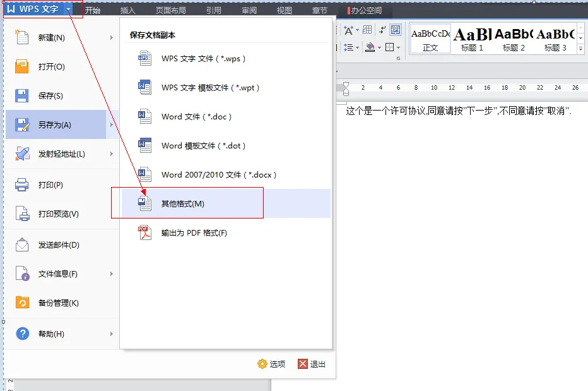Click the show paragraph marks ribbon icon
The width and height of the screenshot is (588, 391).
pyautogui.click(x=382, y=30)
